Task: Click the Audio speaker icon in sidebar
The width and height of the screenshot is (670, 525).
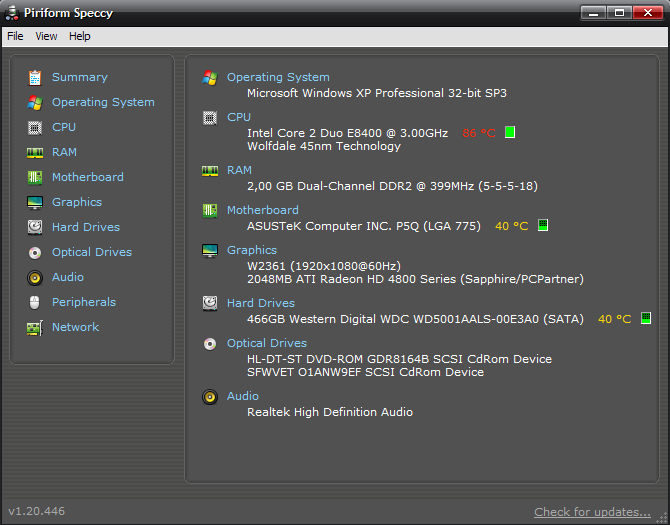Action: [35, 278]
